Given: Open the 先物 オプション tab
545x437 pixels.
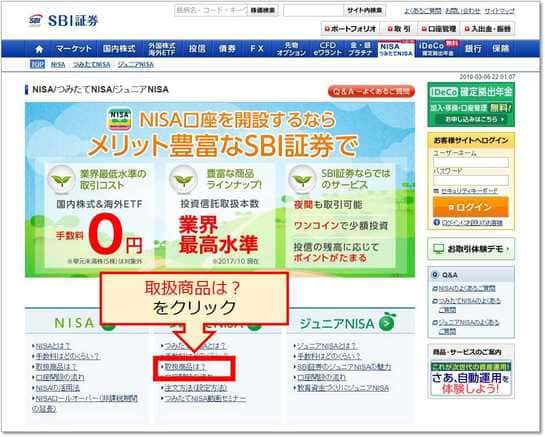Looking at the screenshot, I should tap(291, 49).
